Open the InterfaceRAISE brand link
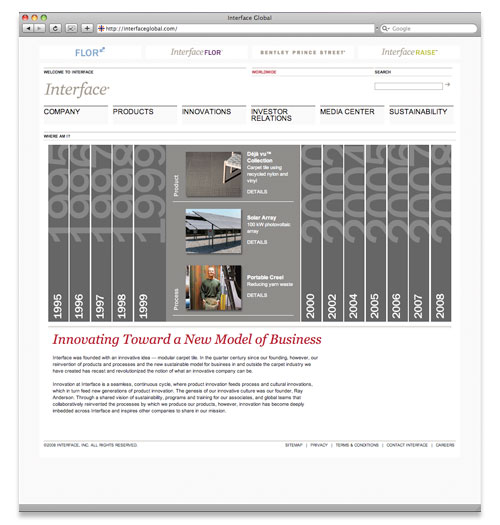The width and height of the screenshot is (500, 525). coord(409,52)
